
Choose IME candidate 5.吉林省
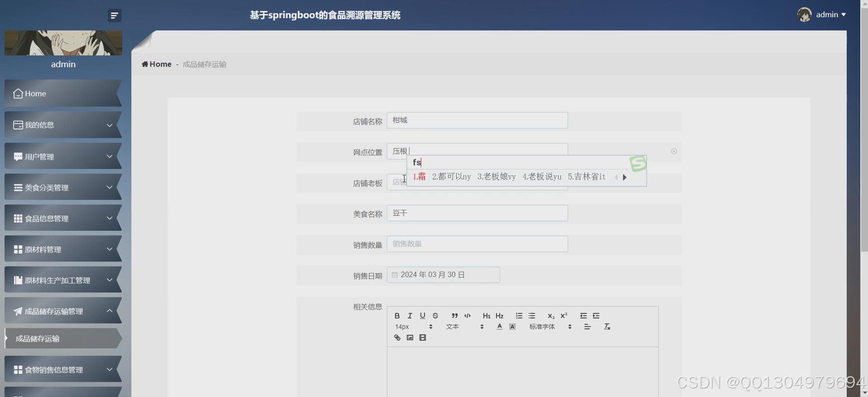coord(587,177)
